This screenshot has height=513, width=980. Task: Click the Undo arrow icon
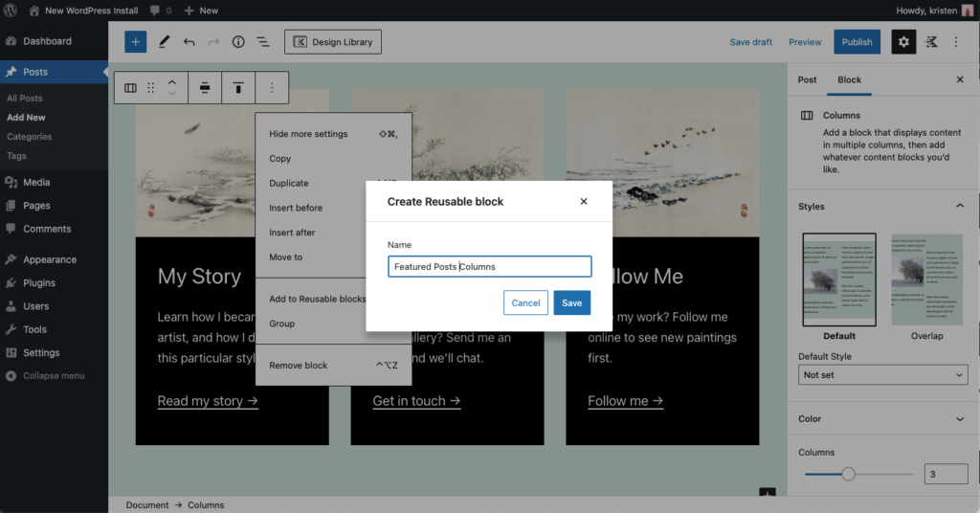(189, 42)
